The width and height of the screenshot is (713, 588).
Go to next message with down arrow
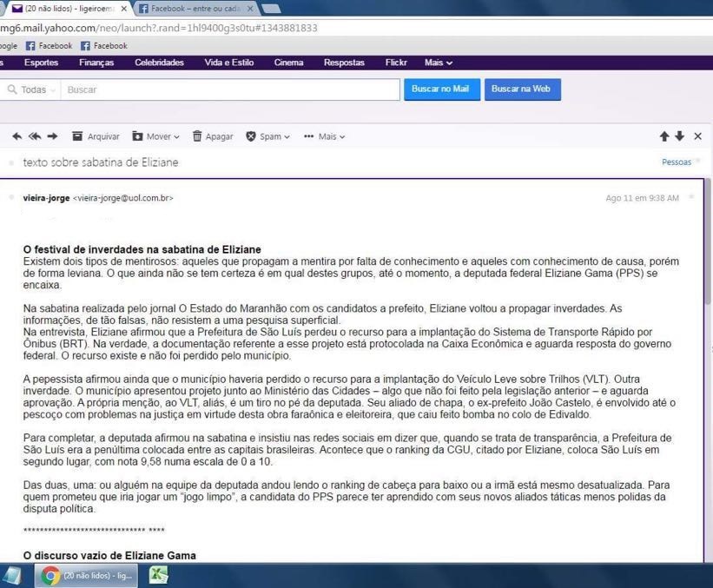coord(680,136)
